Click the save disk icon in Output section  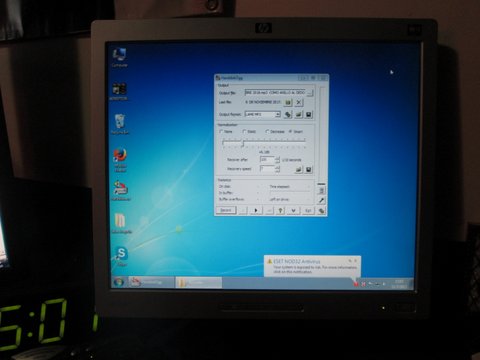coord(309,115)
